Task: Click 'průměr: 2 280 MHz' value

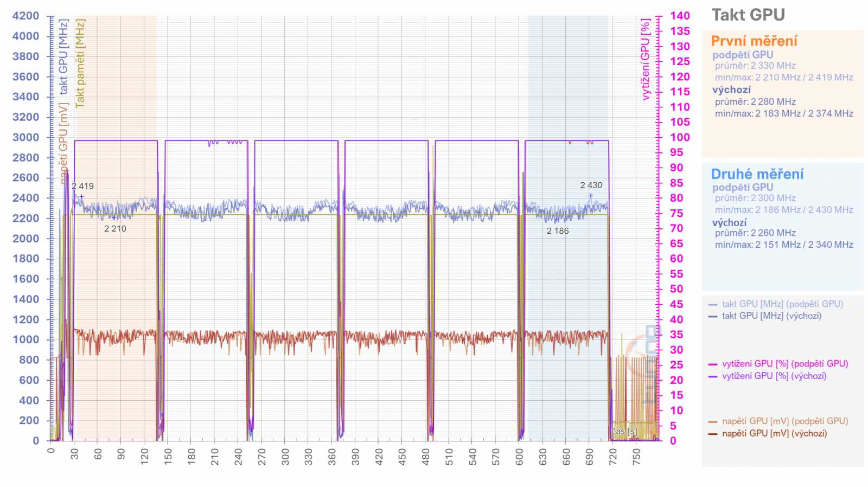Action: click(755, 102)
